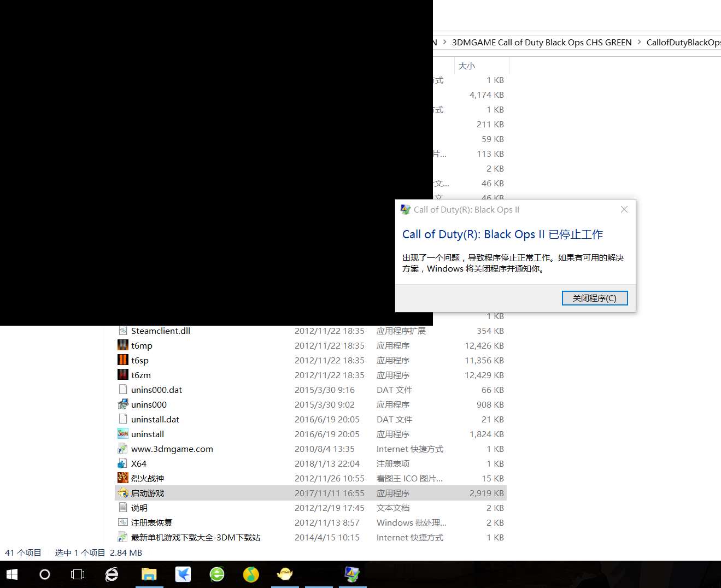Click the 最新单机游戏下载大全-3DM下载站 file name

click(196, 537)
